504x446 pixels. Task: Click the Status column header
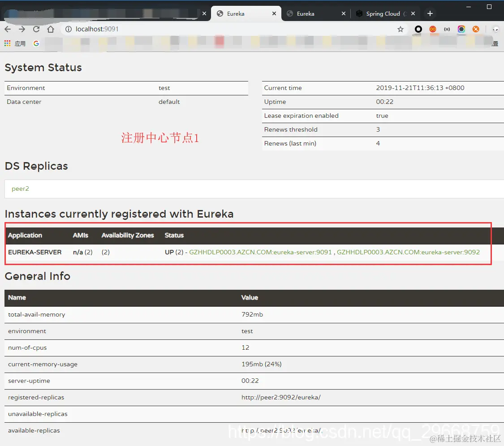pyautogui.click(x=174, y=235)
